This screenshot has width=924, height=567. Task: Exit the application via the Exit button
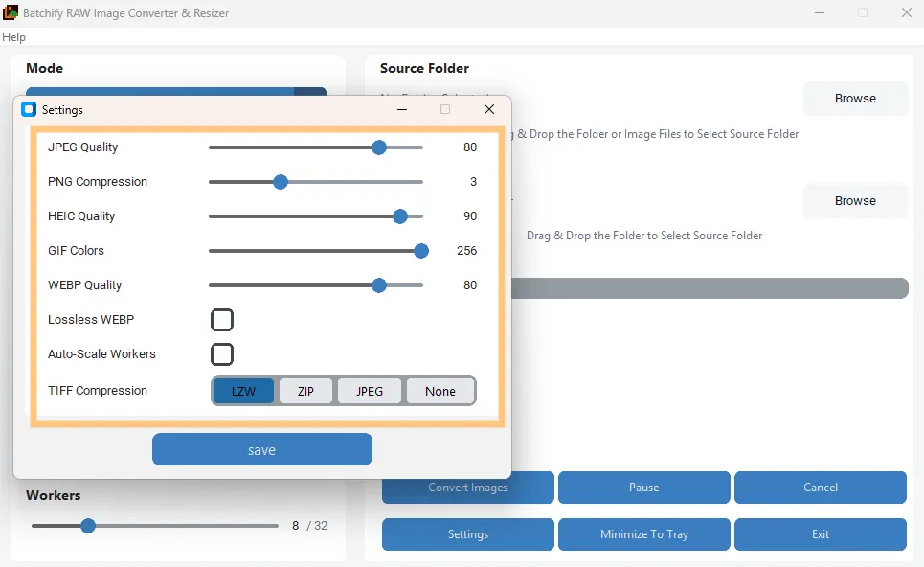click(820, 533)
